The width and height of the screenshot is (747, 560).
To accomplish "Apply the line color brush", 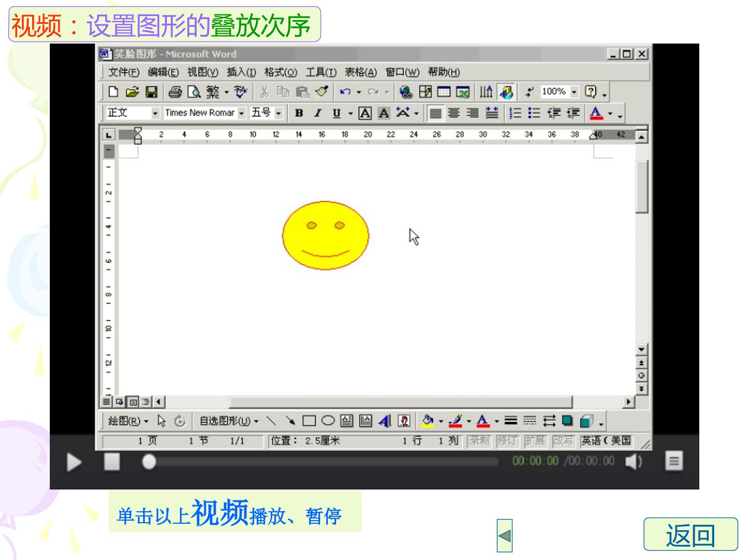I will [455, 421].
